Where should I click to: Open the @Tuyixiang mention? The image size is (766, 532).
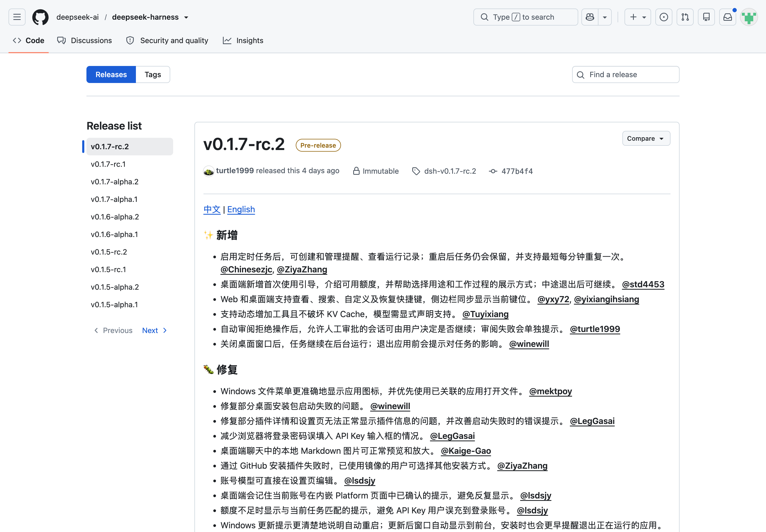pos(485,314)
